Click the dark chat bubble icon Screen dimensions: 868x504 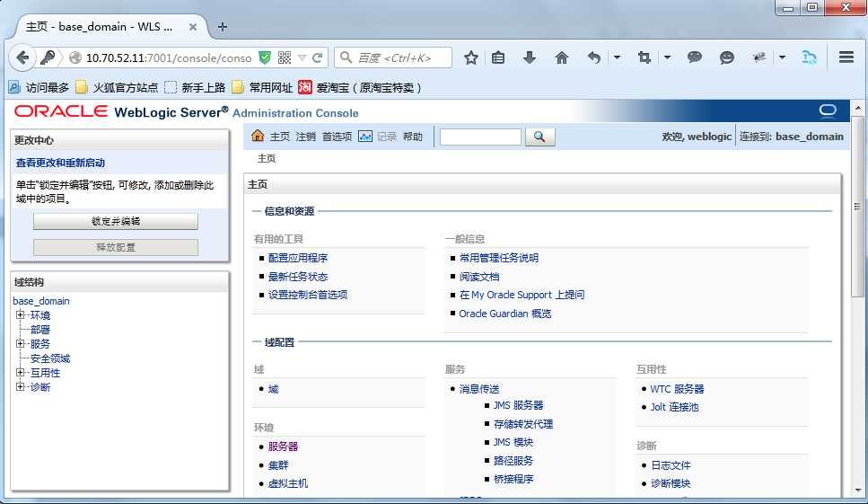point(694,57)
